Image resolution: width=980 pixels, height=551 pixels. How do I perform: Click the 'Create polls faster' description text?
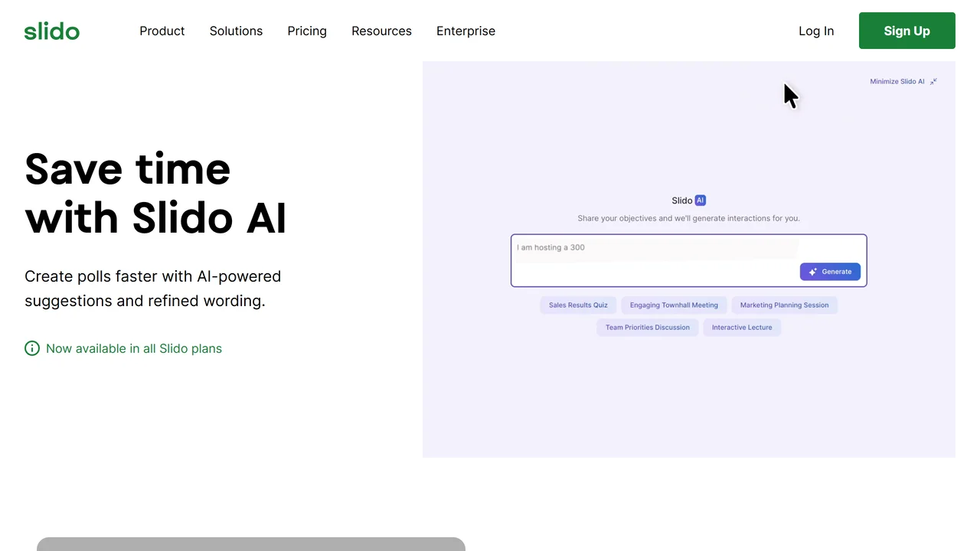point(153,289)
